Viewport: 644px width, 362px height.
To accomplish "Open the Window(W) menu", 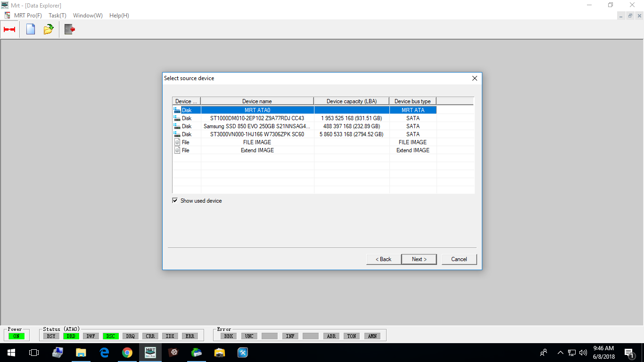I will pyautogui.click(x=87, y=15).
